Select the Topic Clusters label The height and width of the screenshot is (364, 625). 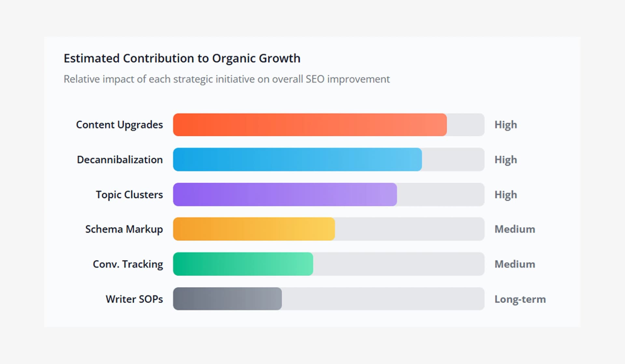(x=129, y=195)
